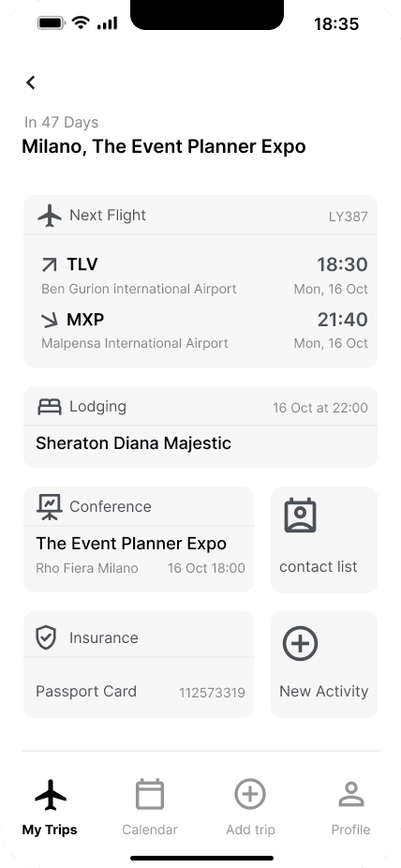Tap the Wi-Fi status bar icon

(x=81, y=22)
